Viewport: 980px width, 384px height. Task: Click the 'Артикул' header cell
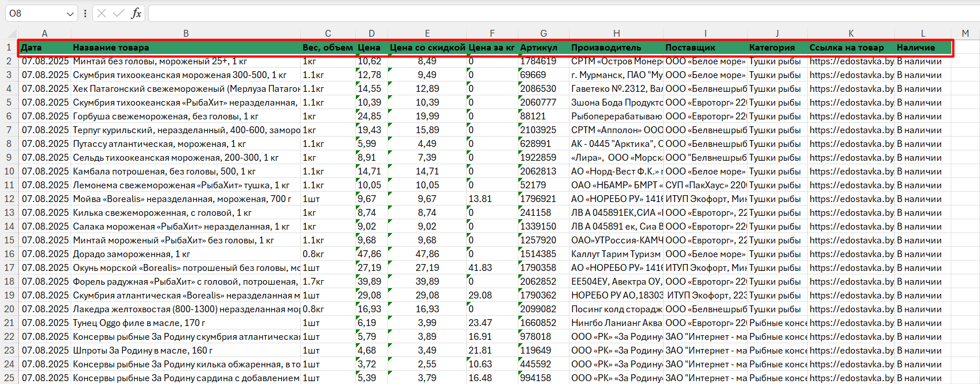(544, 48)
